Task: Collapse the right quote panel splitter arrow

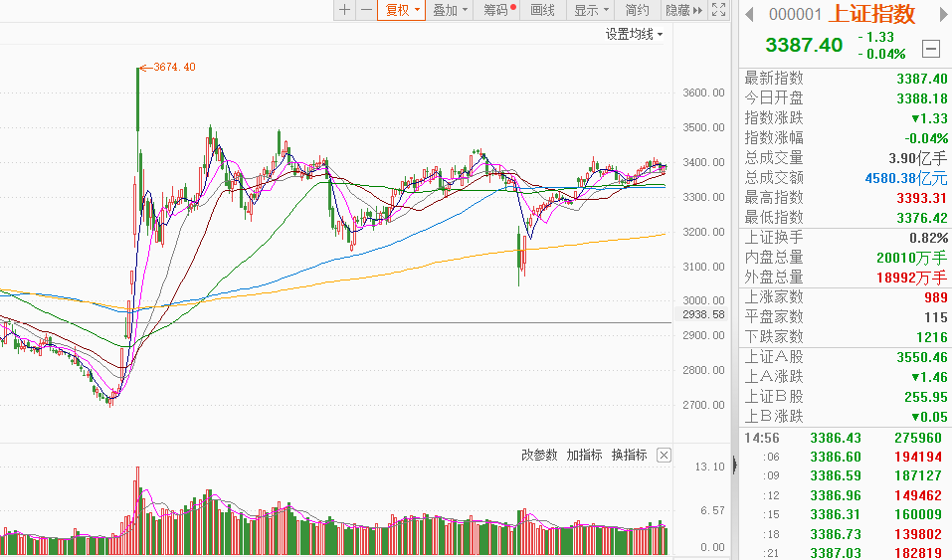Action: point(734,465)
